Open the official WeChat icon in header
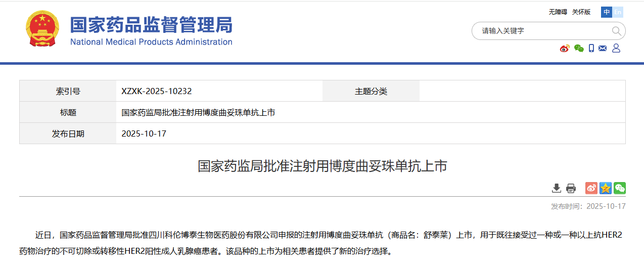Image resolution: width=644 pixels, height=266 pixels. pyautogui.click(x=579, y=49)
